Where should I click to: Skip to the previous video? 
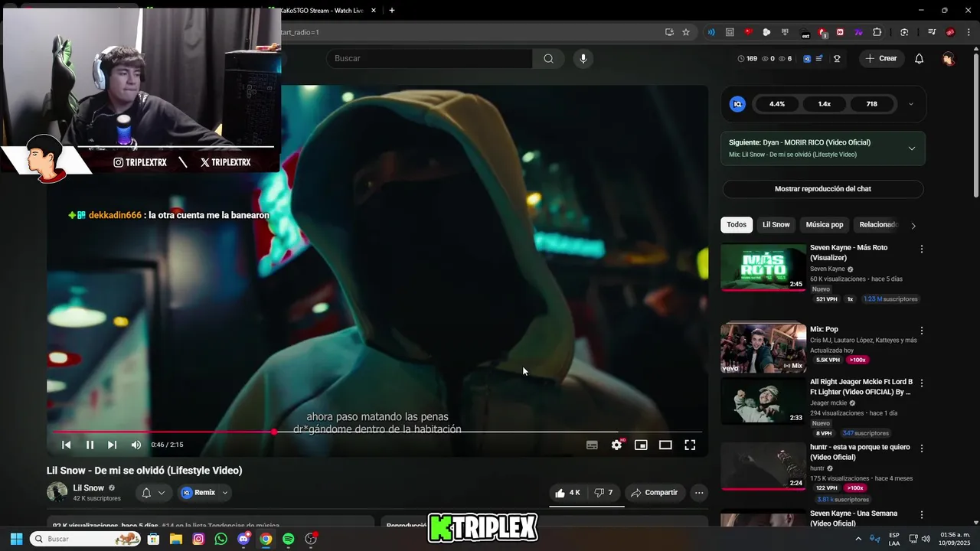[x=67, y=445]
